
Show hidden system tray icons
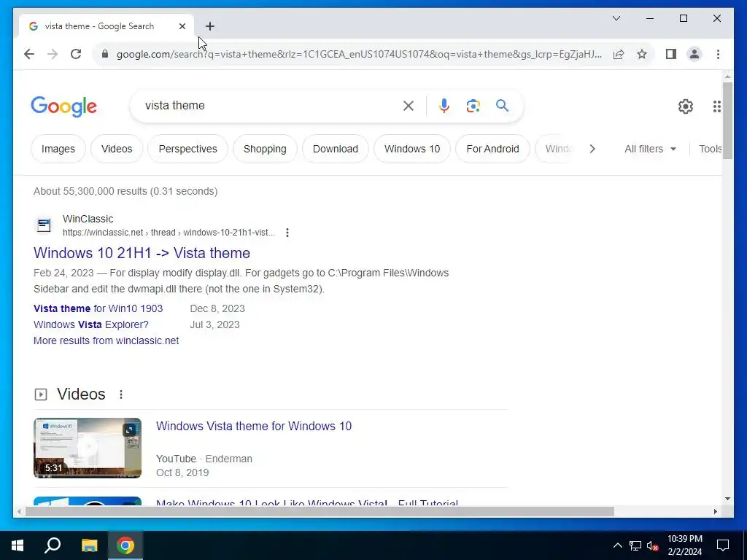pos(617,545)
